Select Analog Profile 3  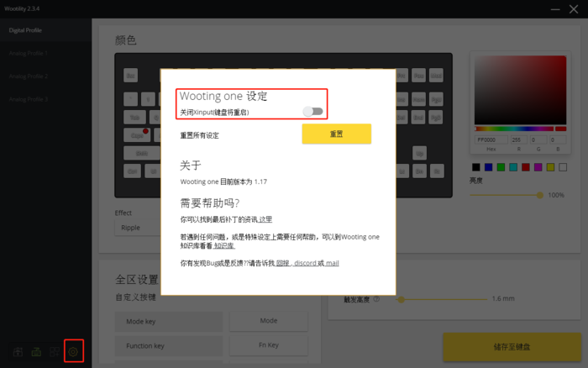[x=45, y=99]
